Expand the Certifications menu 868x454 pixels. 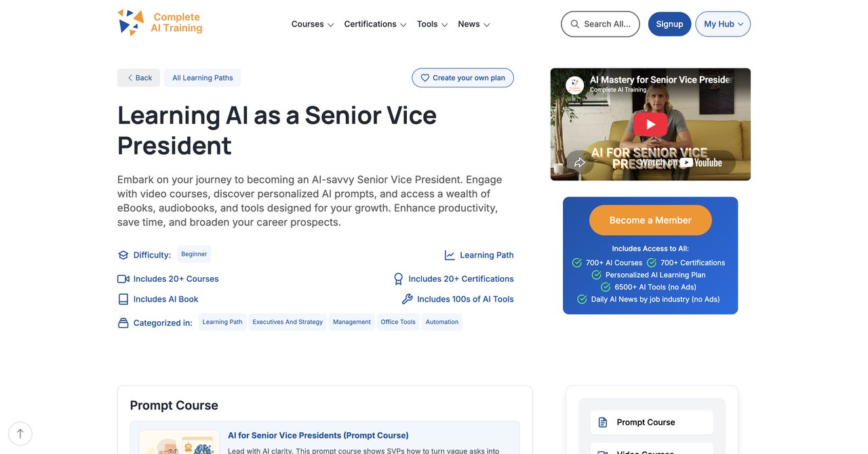(375, 24)
